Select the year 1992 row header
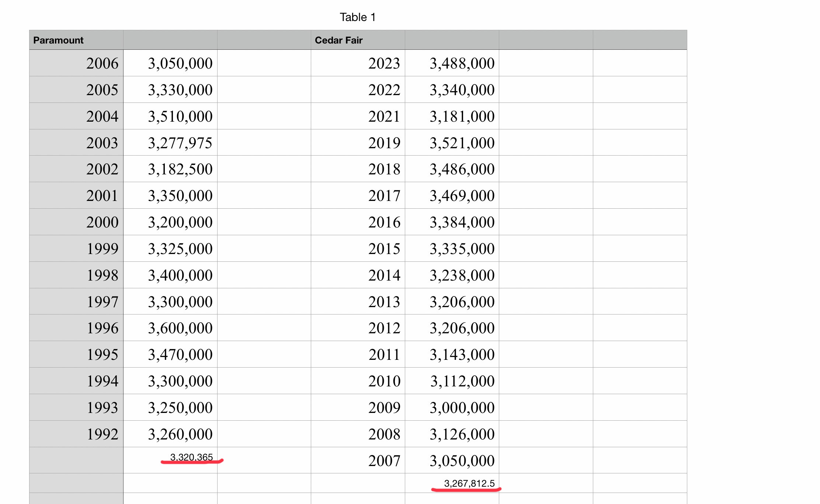This screenshot has width=820, height=504. pos(76,434)
